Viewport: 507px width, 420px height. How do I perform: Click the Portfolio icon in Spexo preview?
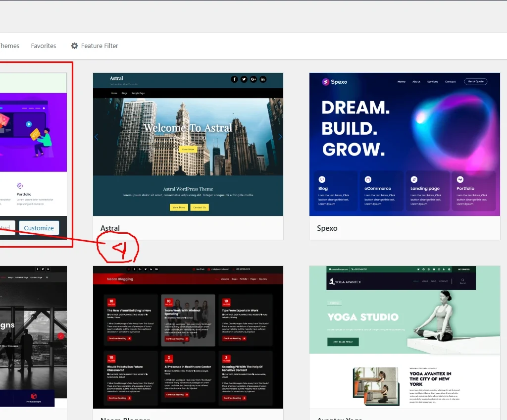pyautogui.click(x=460, y=179)
